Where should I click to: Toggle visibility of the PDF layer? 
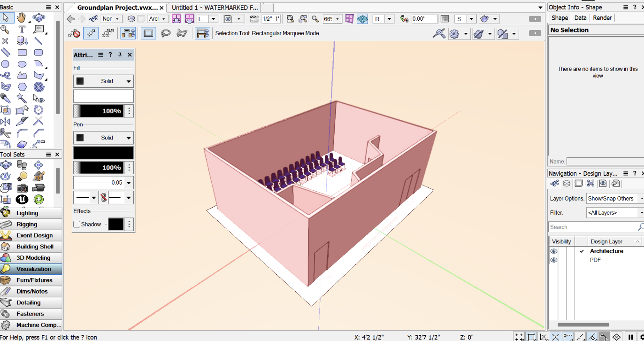point(553,260)
